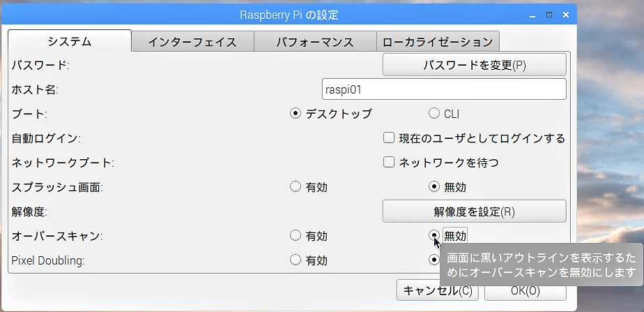Focus the ホスト名 field containing raspi01
The image size is (644, 312).
[x=444, y=89]
